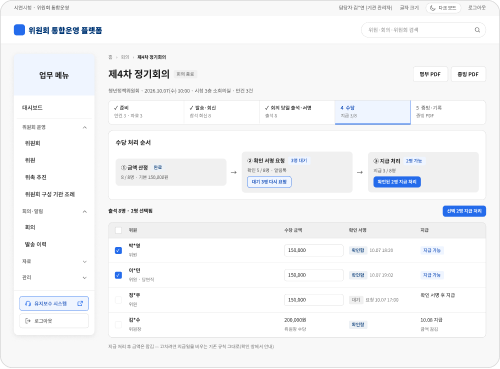Click the search magnifier icon

click(x=477, y=30)
